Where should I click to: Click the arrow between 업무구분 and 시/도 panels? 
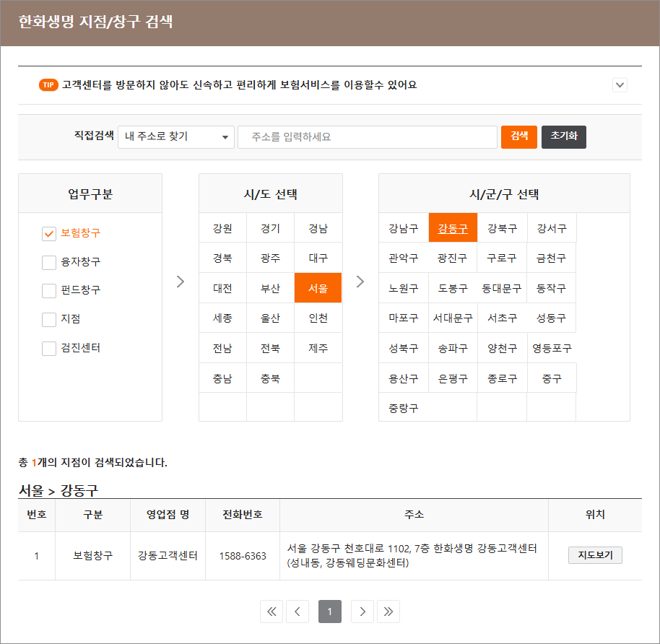tap(180, 282)
